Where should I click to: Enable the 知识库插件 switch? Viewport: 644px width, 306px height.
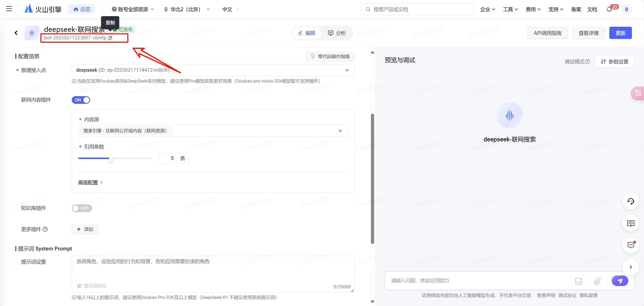[x=82, y=208]
